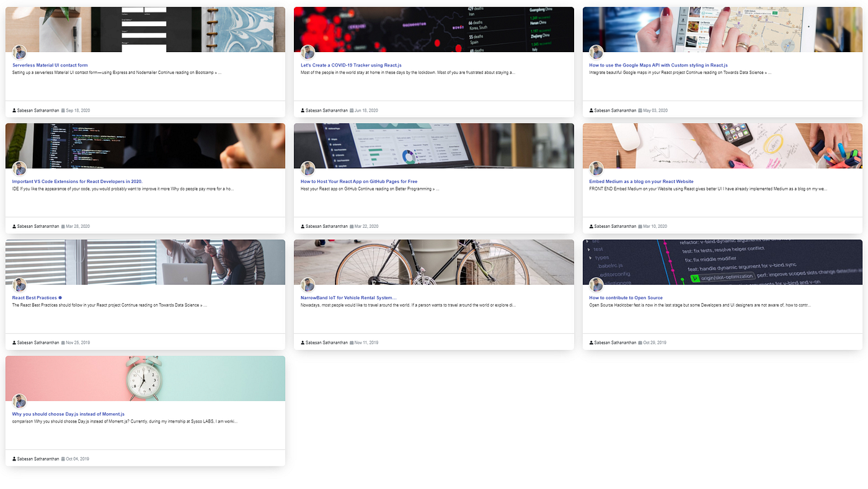
Task: Open laptop dashboard cover image on GitHub Pages card
Action: [x=434, y=146]
